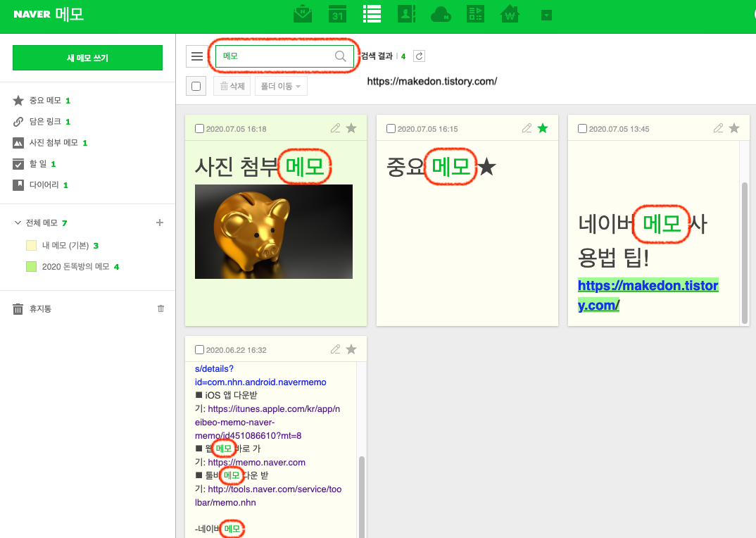The width and height of the screenshot is (756, 538).
Task: Empty trash using small bin icon
Action: pos(160,308)
